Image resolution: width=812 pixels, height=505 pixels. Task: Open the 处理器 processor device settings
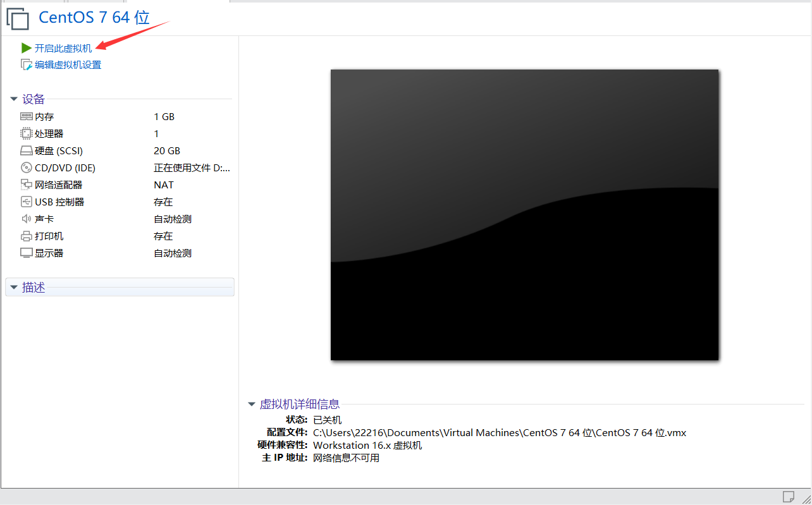point(48,133)
